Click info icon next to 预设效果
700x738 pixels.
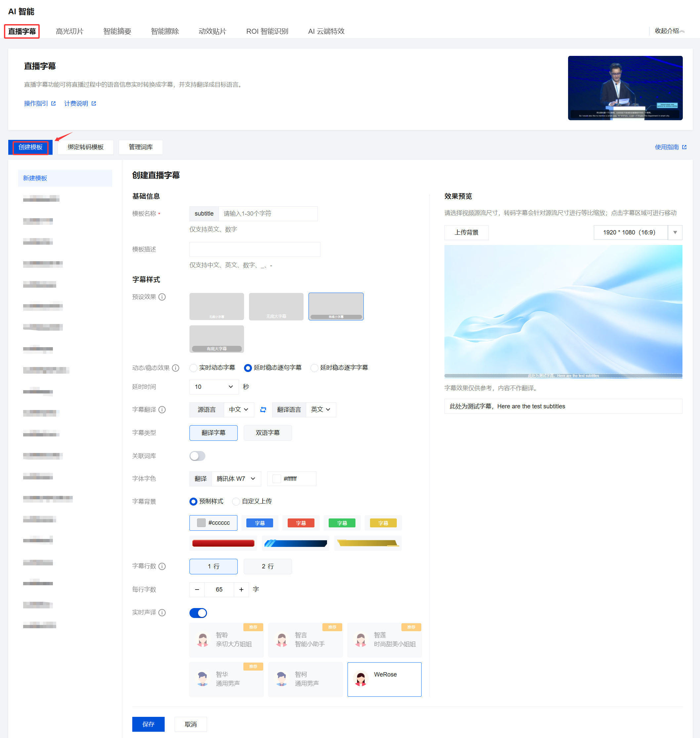[162, 297]
